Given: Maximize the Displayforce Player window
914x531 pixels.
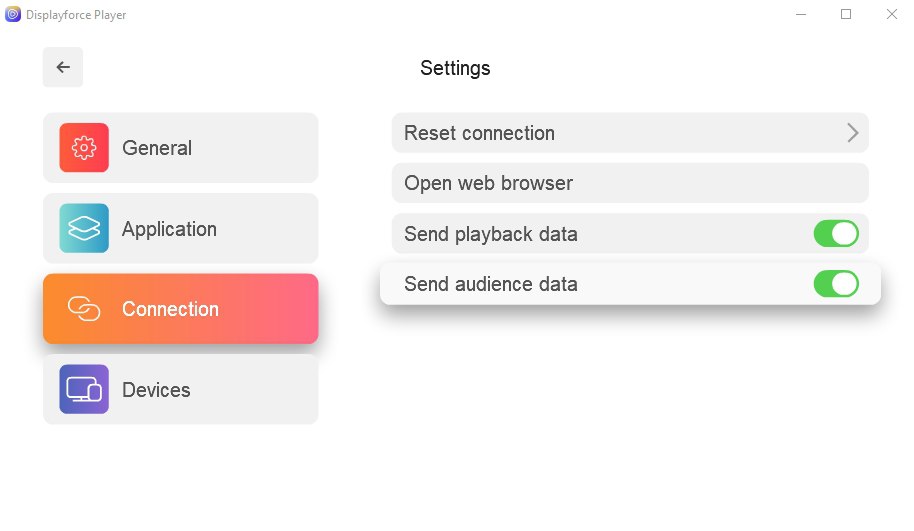Looking at the screenshot, I should [x=846, y=14].
